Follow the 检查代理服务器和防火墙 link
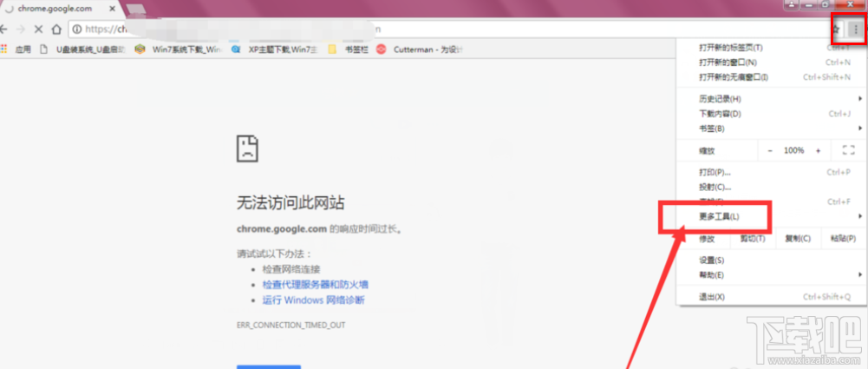 [x=316, y=285]
